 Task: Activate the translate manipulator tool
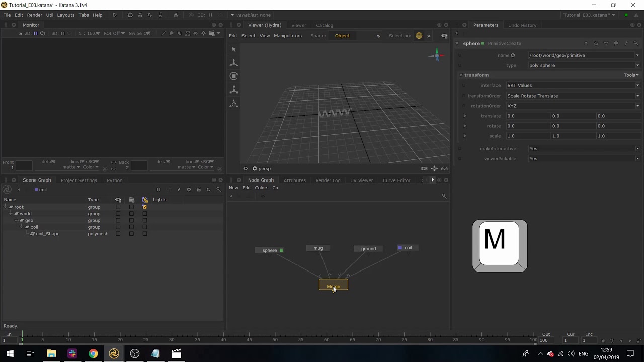[x=234, y=63]
